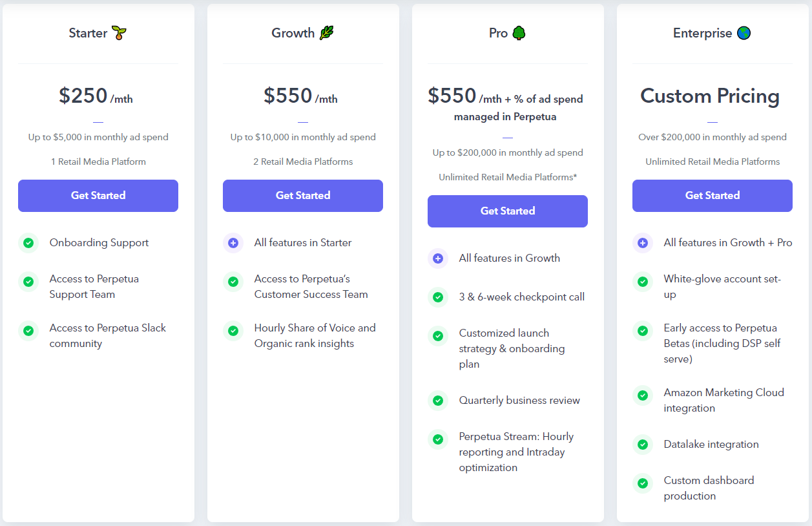Click the check icon for Hourly Share of Voice
Image resolution: width=812 pixels, height=526 pixels.
pos(233,331)
